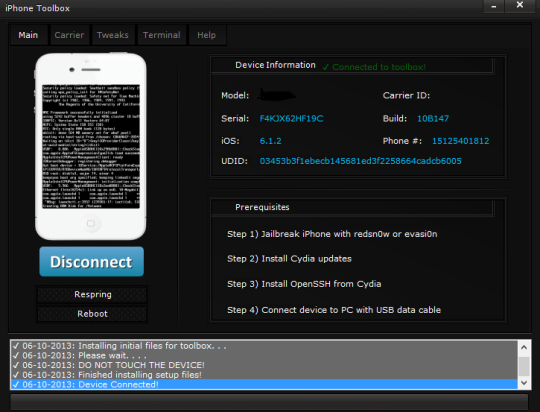Click the iPhone device image
The width and height of the screenshot is (540, 412).
click(91, 146)
